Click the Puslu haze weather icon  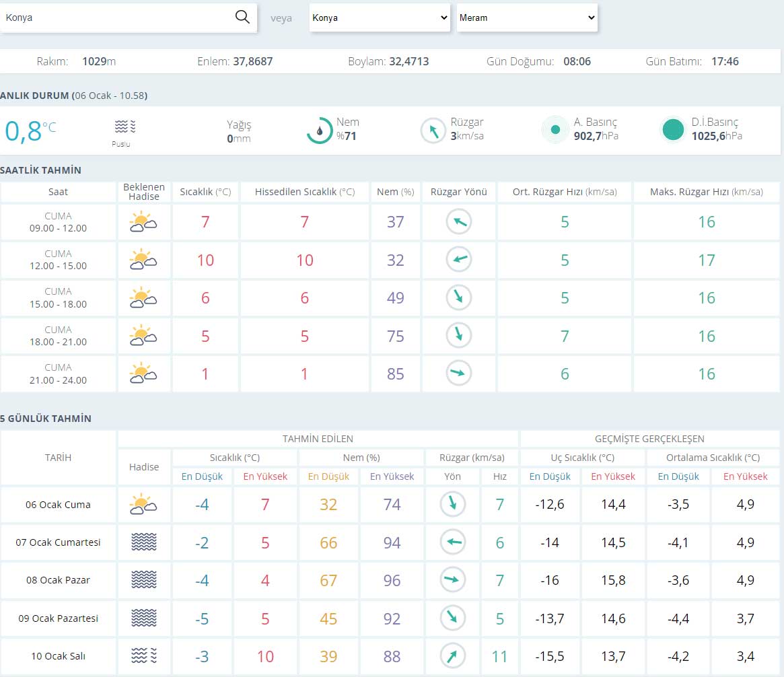point(125,127)
